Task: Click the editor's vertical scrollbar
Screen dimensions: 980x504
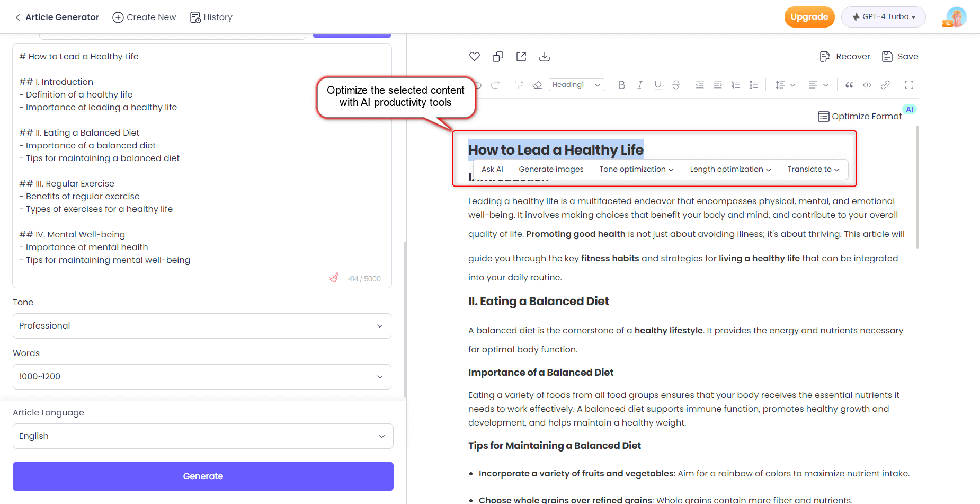Action: (917, 187)
